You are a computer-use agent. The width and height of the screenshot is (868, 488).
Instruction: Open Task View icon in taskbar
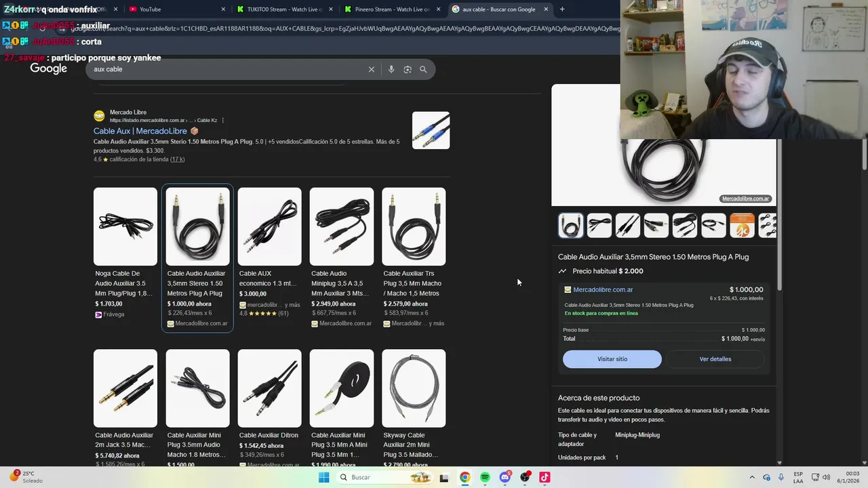[x=444, y=477]
